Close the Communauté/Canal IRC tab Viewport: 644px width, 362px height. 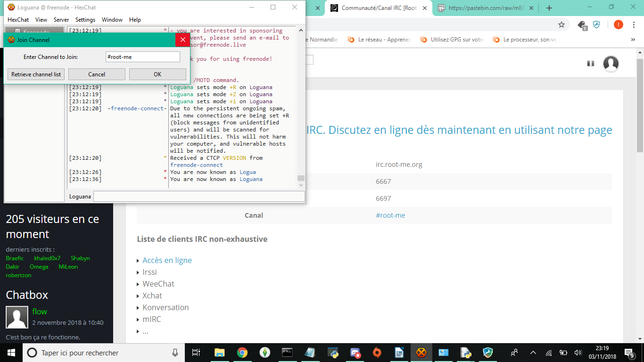click(x=425, y=8)
